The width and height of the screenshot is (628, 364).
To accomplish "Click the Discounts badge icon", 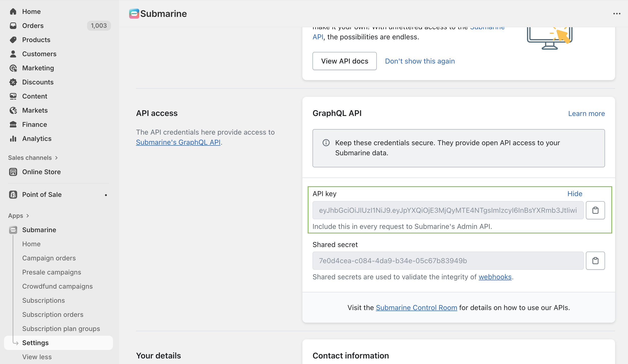I will point(13,82).
